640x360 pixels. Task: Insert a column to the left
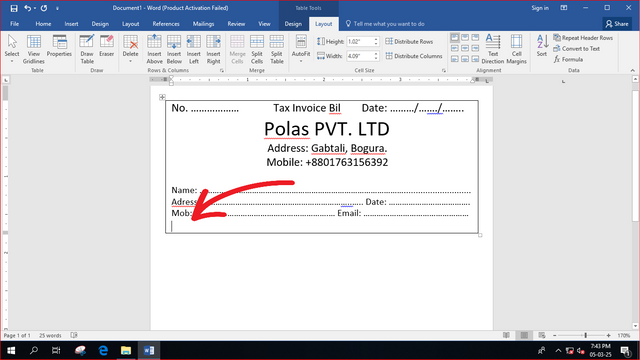tap(193, 49)
